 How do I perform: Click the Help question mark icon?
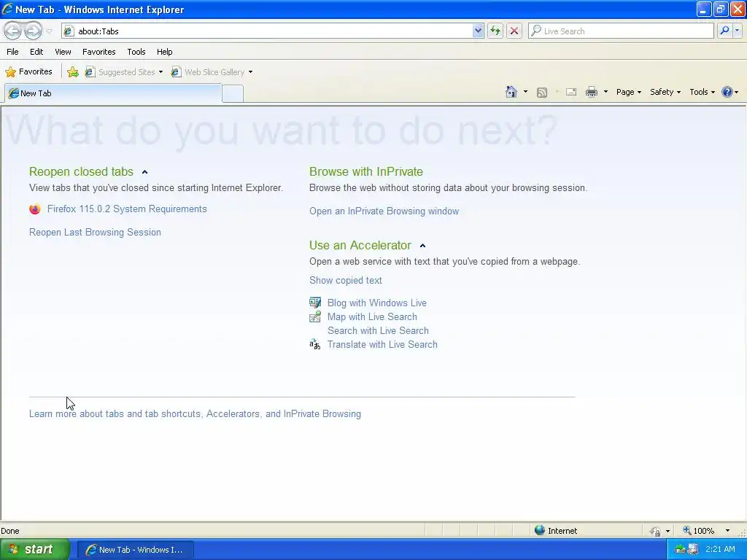click(x=727, y=92)
